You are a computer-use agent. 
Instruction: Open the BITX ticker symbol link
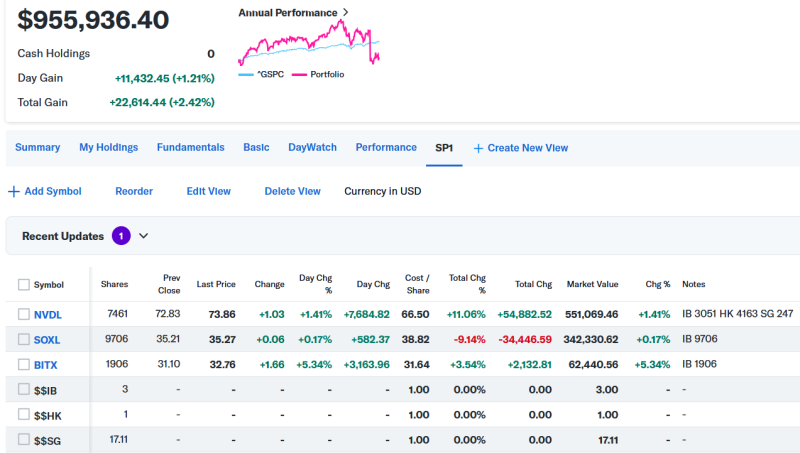tap(46, 364)
